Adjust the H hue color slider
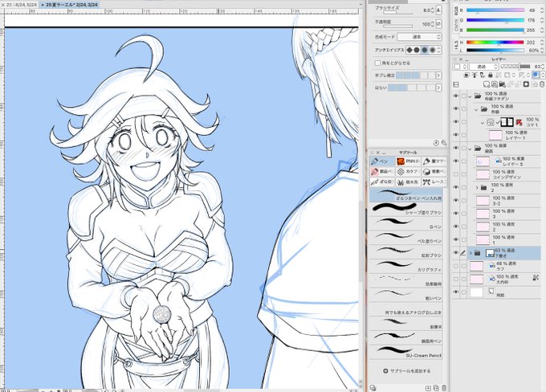Screen dimensions: 546x392 pyautogui.click(x=495, y=43)
